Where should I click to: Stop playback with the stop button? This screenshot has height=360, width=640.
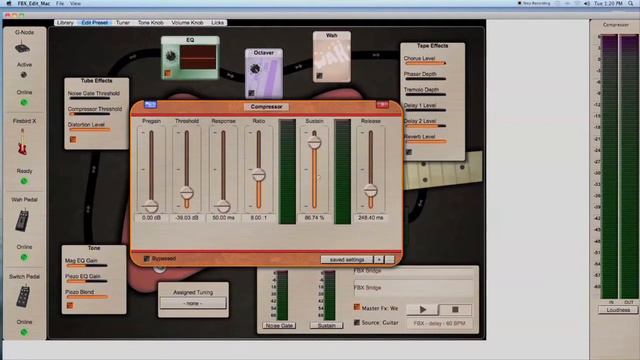click(x=456, y=310)
